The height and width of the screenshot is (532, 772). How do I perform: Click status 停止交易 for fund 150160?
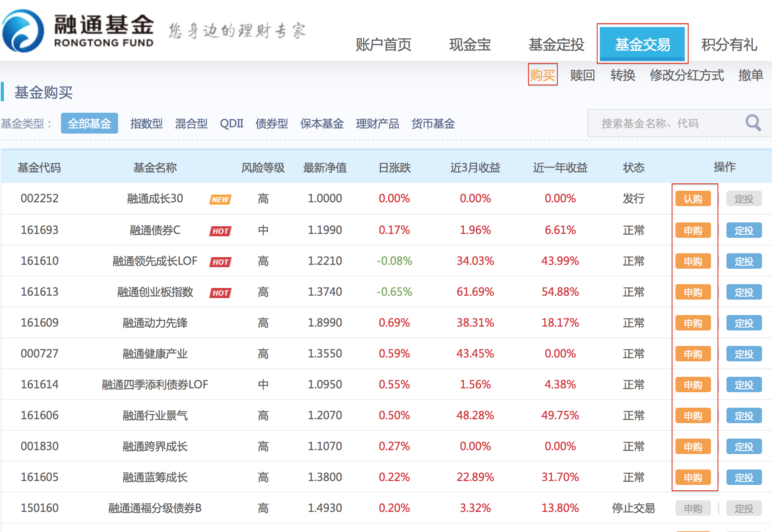pos(633,508)
